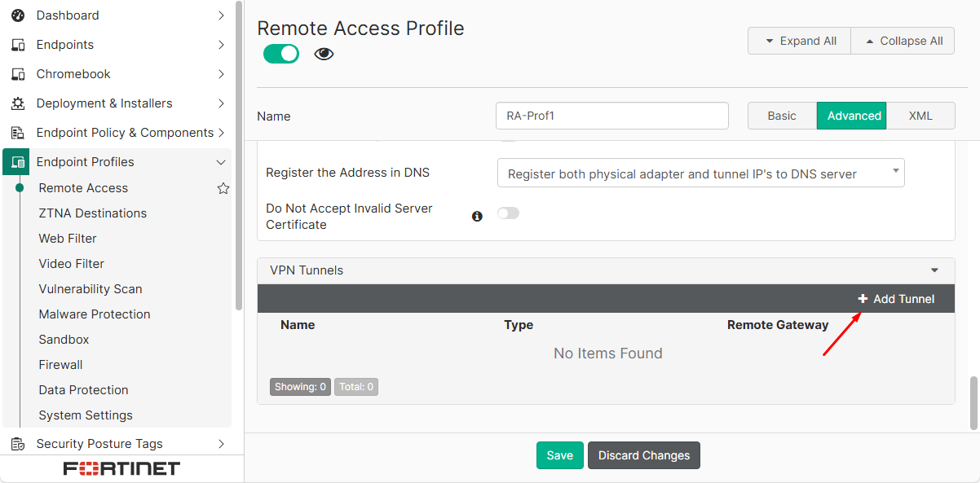Viewport: 980px width, 483px height.
Task: Click the eye visibility icon near profile toggle
Action: pyautogui.click(x=324, y=53)
